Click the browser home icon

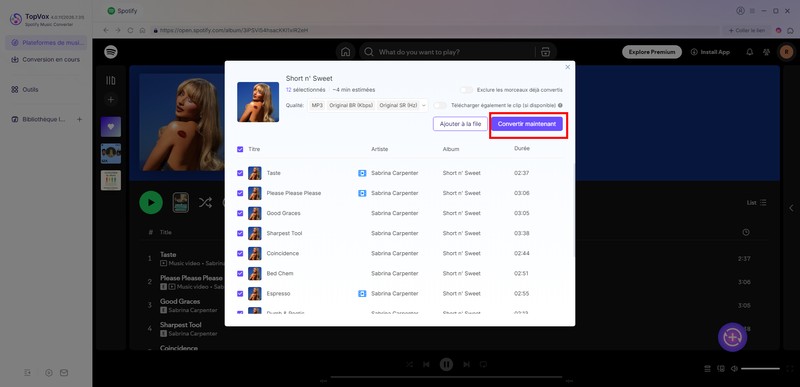point(142,31)
